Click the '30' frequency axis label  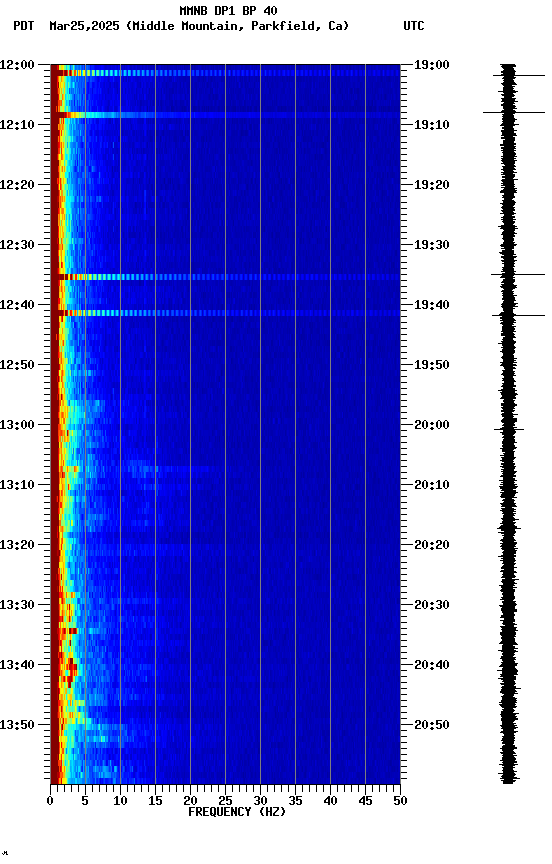pos(260,801)
